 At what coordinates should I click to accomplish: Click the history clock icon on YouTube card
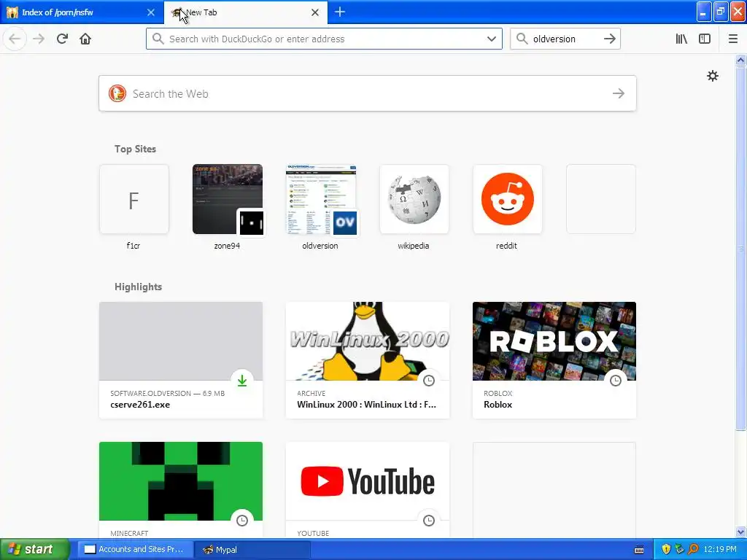429,521
